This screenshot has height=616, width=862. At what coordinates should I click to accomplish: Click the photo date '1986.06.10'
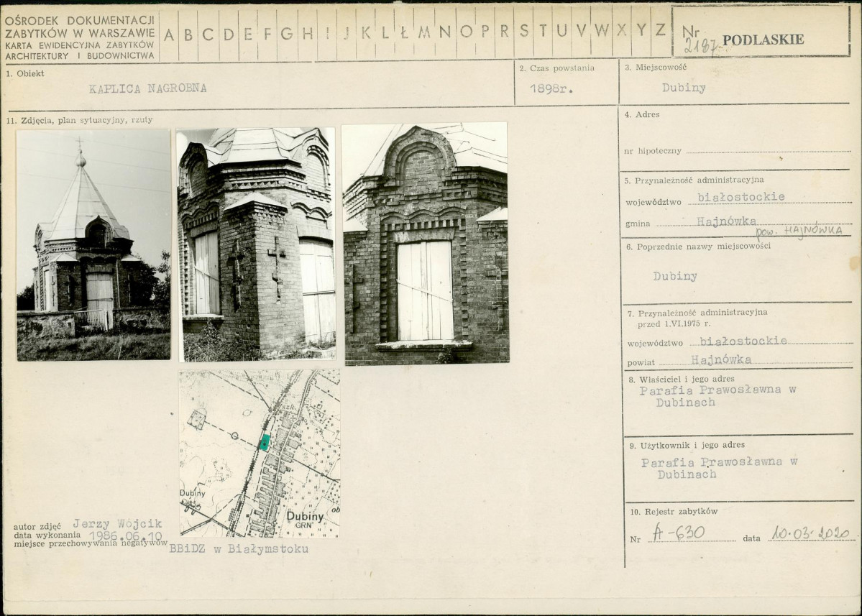point(125,535)
